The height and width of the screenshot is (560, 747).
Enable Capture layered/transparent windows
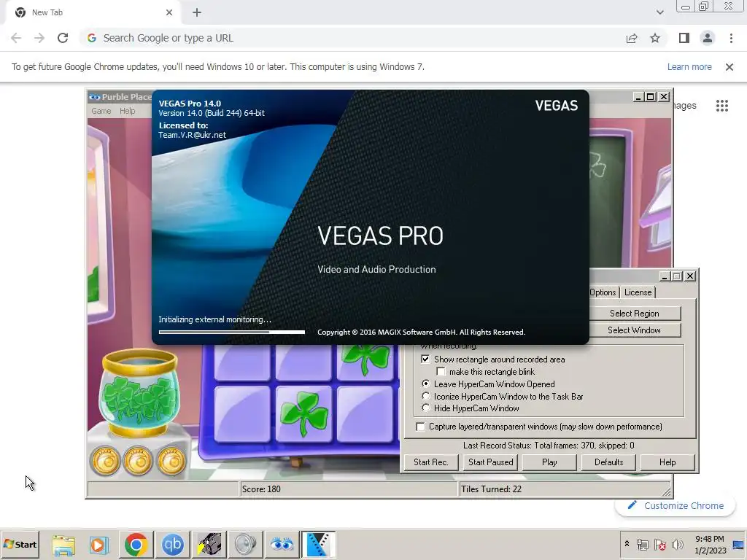420,427
